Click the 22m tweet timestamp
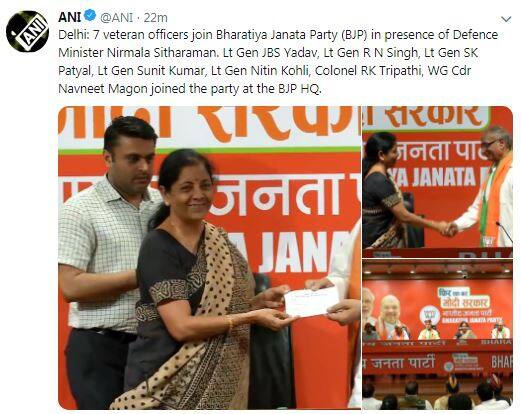This screenshot has height=414, width=521. coord(155,17)
